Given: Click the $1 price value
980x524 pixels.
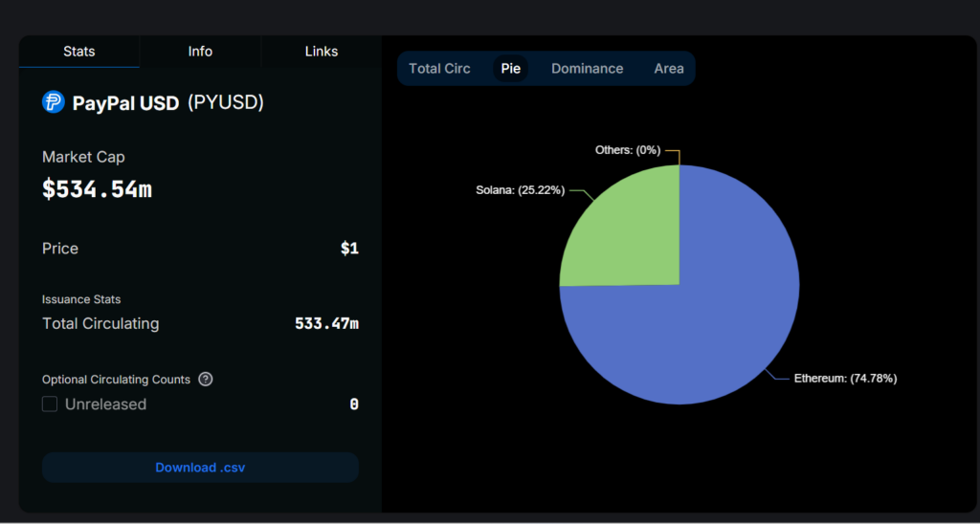Looking at the screenshot, I should pyautogui.click(x=349, y=249).
